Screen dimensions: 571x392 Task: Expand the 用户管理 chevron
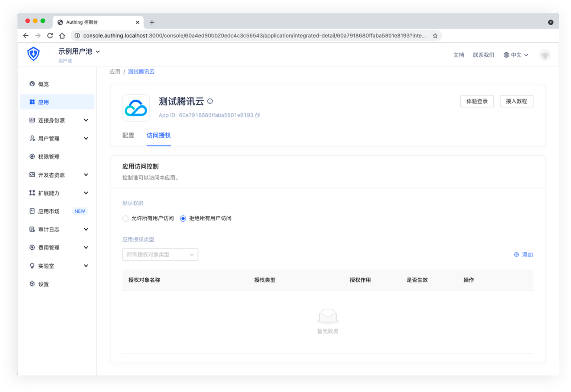point(86,138)
